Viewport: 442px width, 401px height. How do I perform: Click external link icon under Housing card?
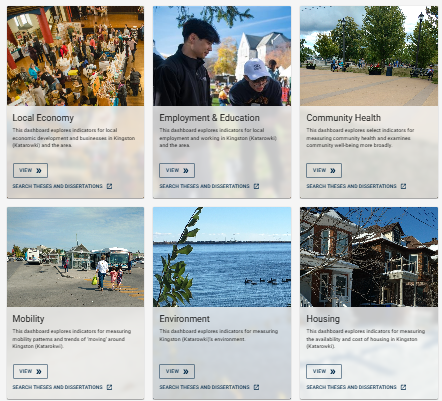(x=403, y=387)
